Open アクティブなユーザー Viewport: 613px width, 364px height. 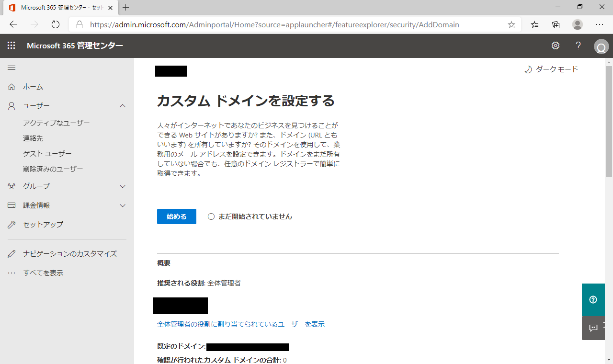click(x=57, y=123)
